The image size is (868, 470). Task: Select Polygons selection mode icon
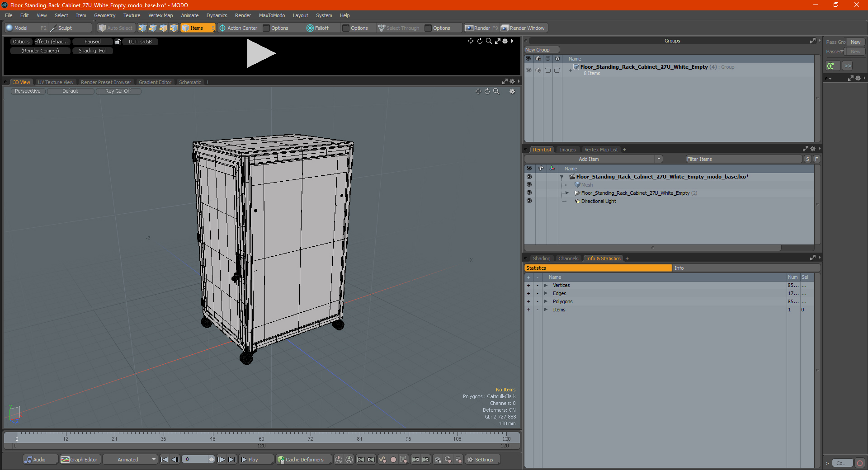[x=163, y=28]
